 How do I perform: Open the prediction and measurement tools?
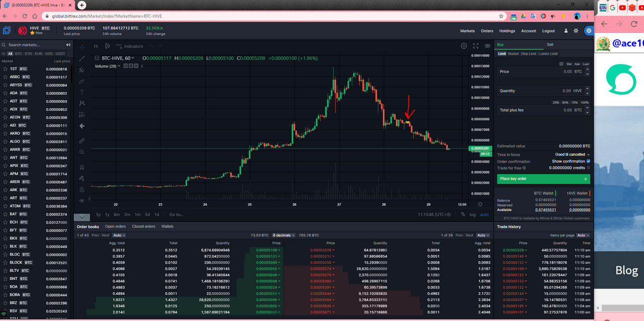coord(82,115)
